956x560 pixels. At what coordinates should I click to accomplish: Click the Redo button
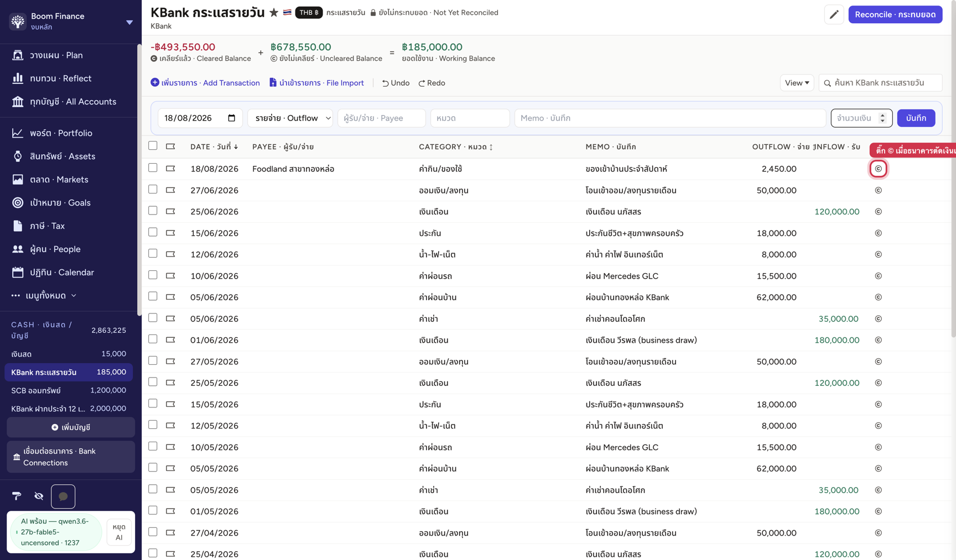pos(432,83)
